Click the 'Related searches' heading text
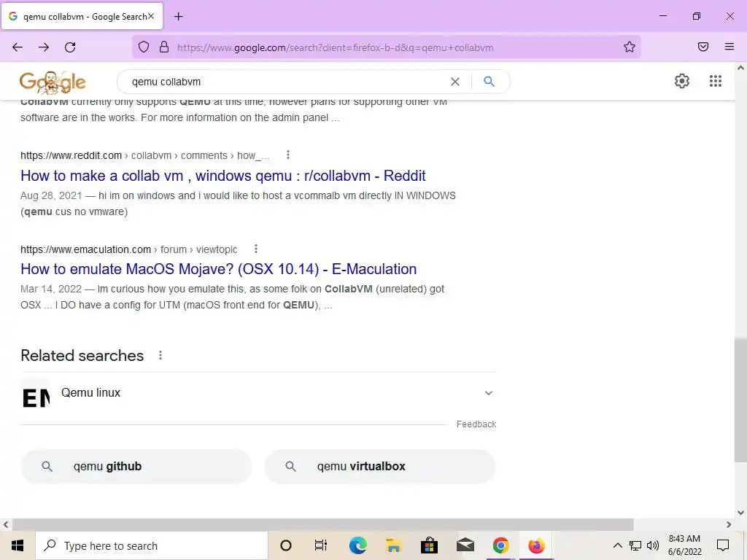This screenshot has height=560, width=747. click(82, 356)
